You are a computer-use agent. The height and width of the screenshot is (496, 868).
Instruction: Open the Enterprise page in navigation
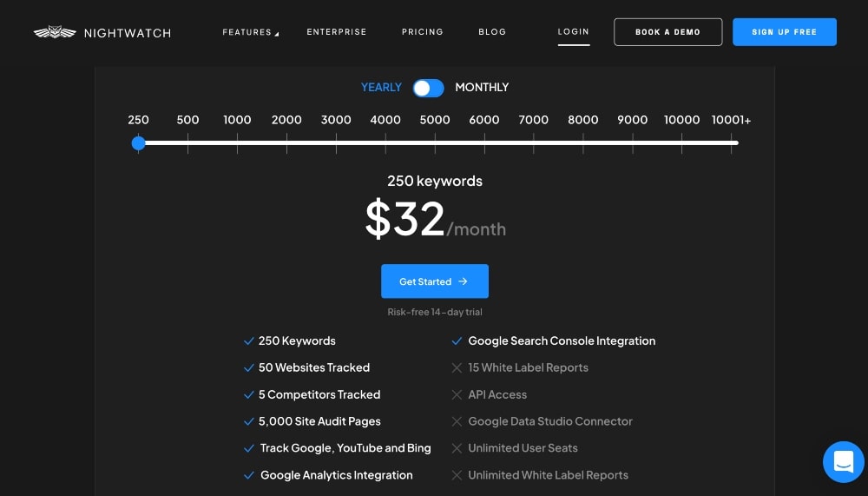tap(337, 32)
